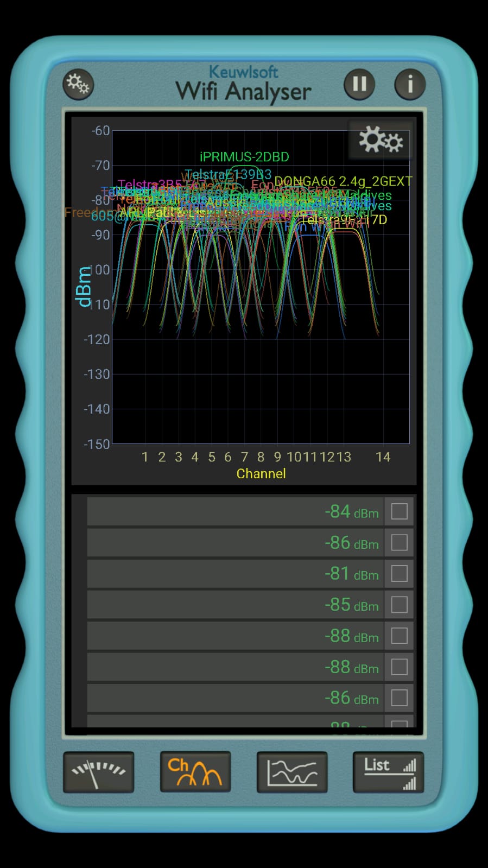This screenshot has height=868, width=488.
Task: Open the network List view
Action: (388, 772)
